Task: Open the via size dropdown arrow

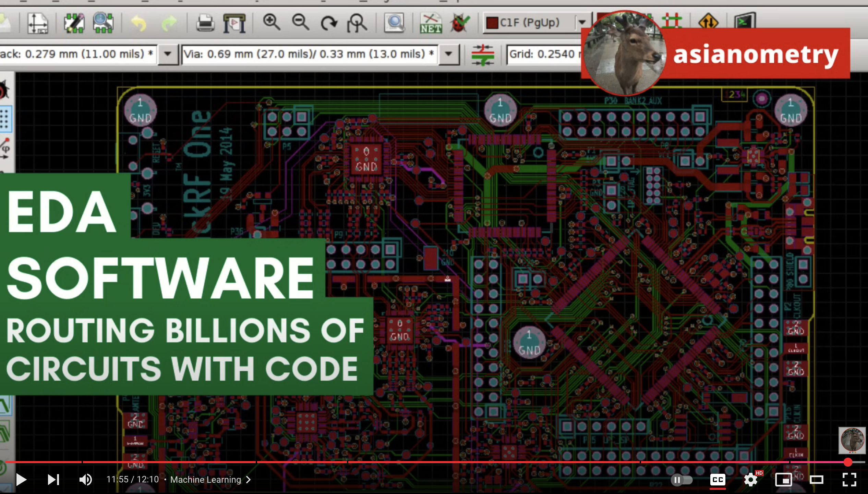Action: point(448,54)
